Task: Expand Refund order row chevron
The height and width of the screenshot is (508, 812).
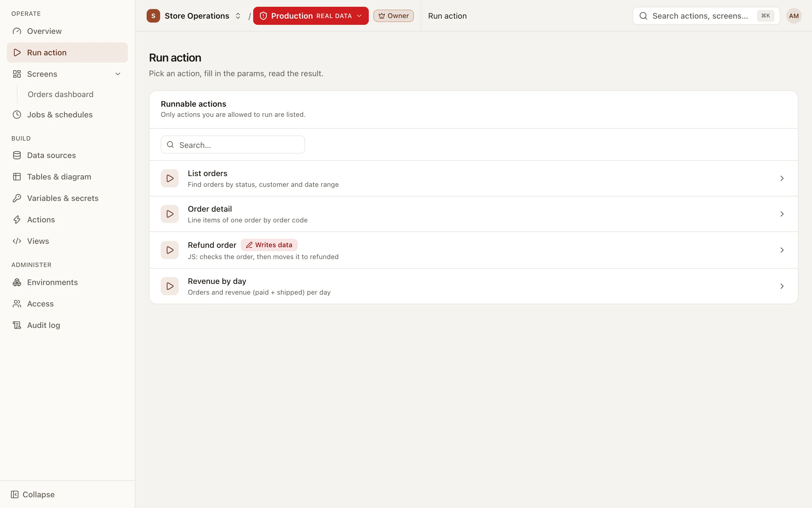Action: 782,250
